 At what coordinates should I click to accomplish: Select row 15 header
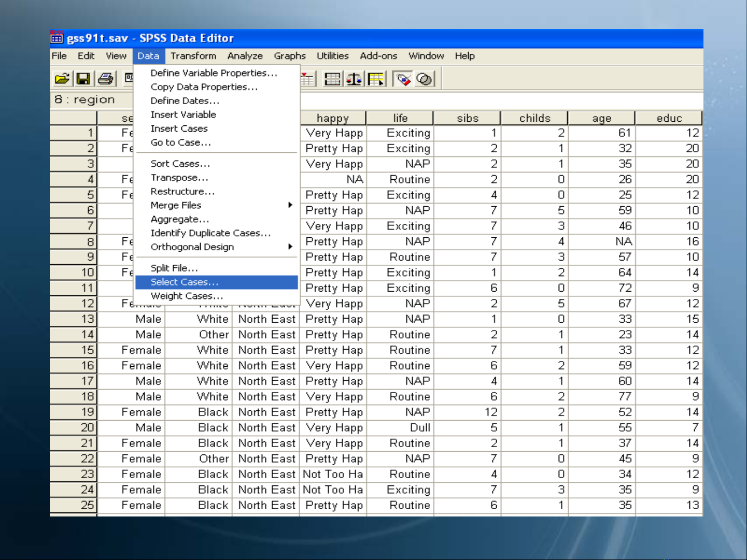coord(74,350)
